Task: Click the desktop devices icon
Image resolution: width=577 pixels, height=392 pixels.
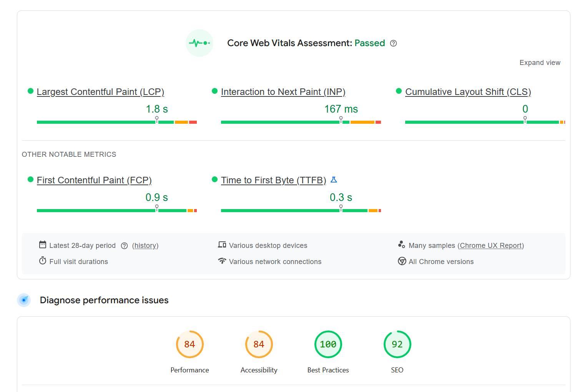Action: pos(222,245)
